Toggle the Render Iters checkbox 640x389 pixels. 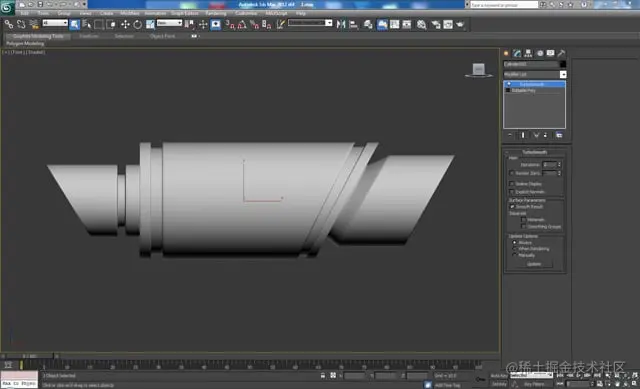coord(511,173)
